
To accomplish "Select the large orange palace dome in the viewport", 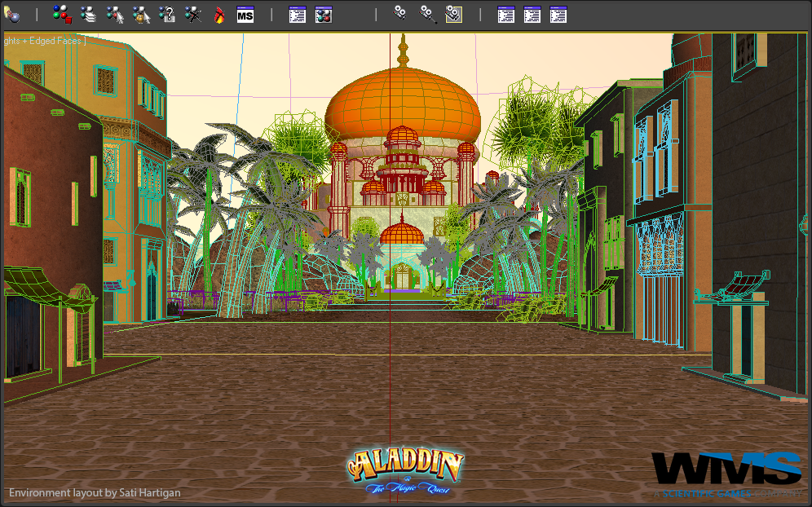I will (403, 104).
